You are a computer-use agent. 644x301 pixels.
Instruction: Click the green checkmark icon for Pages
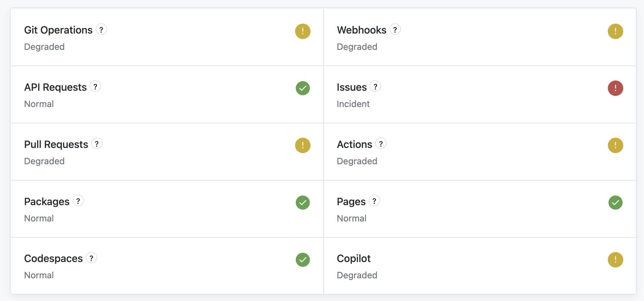pos(615,203)
